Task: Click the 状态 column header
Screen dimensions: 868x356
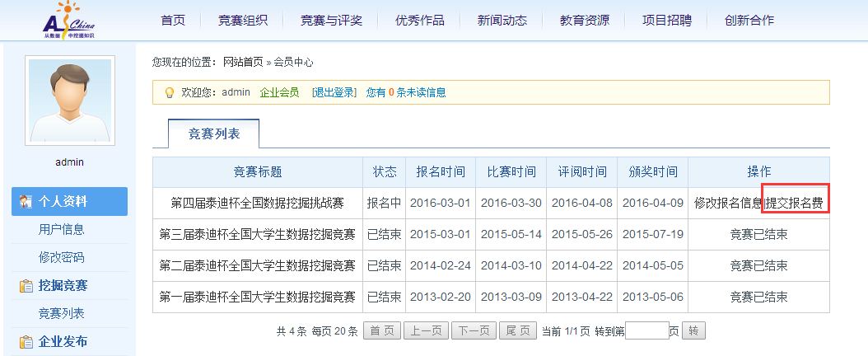Action: [385, 172]
